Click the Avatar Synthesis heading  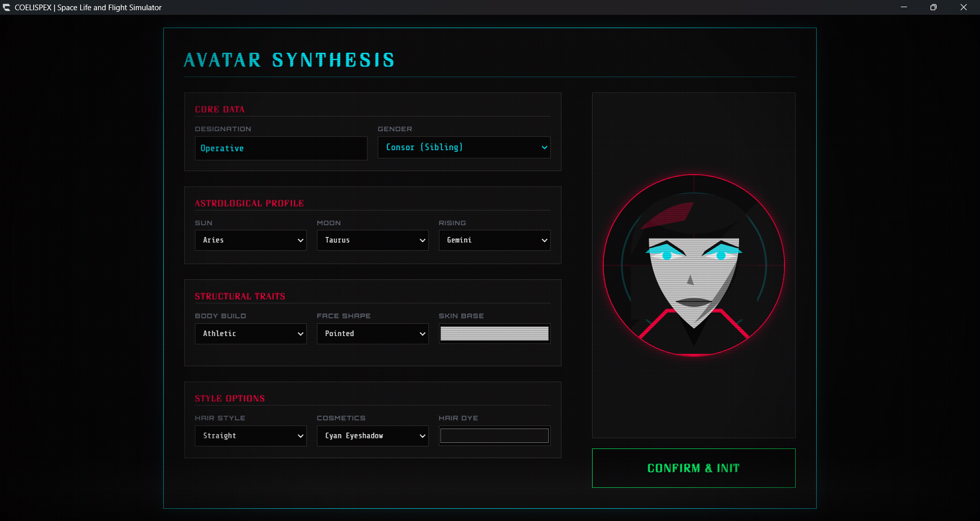coord(289,60)
